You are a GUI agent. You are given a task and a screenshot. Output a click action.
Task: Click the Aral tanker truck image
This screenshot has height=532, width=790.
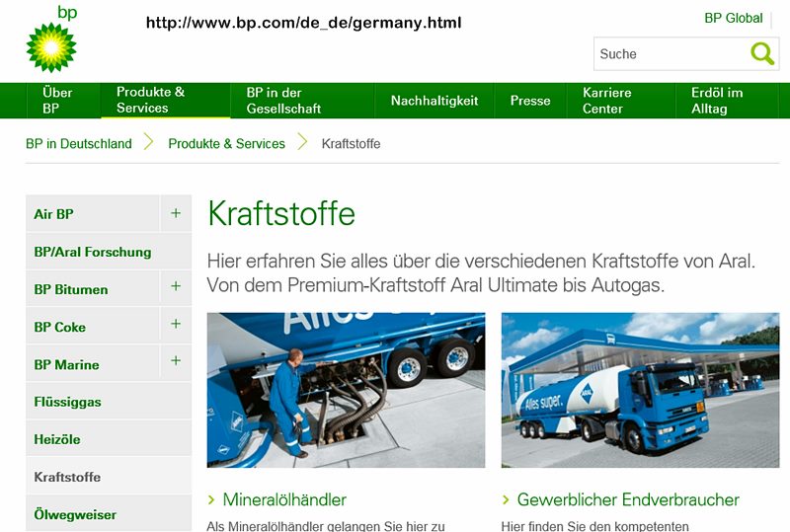coord(640,390)
